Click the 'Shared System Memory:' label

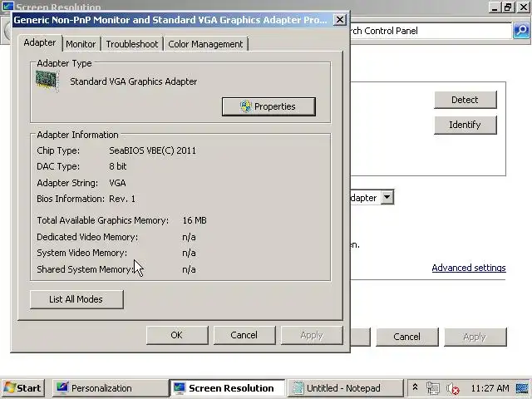tap(85, 269)
